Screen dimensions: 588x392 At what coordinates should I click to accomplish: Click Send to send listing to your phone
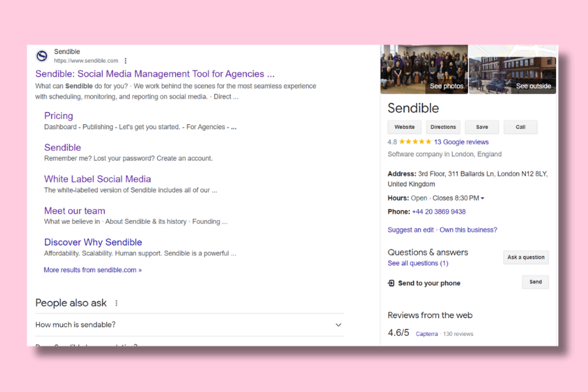tap(535, 282)
